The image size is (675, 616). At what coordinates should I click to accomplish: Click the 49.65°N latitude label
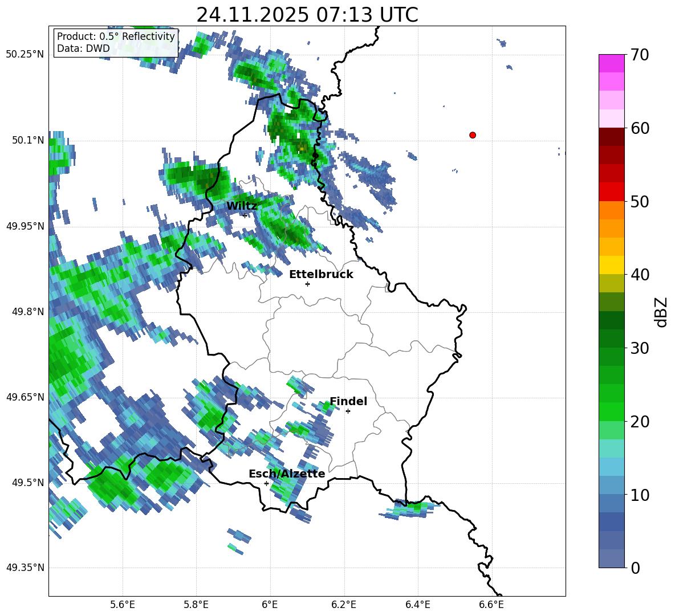[x=25, y=397]
